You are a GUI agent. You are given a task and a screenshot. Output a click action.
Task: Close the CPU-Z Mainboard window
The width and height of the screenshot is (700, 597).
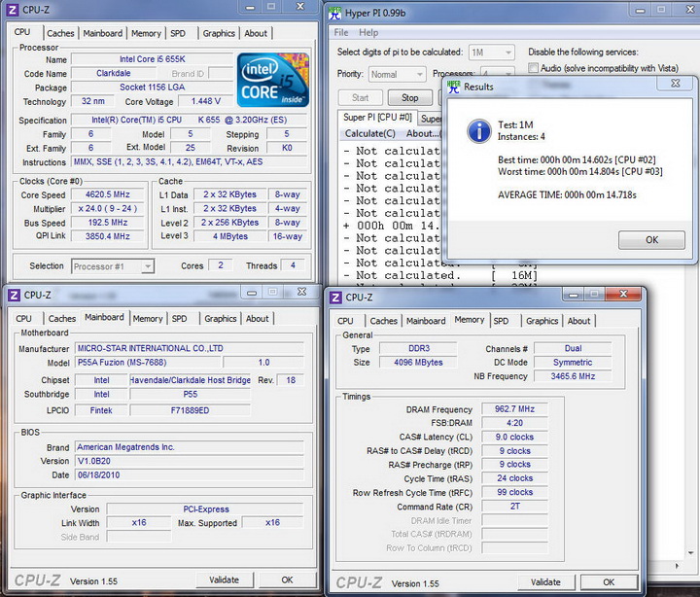click(301, 292)
